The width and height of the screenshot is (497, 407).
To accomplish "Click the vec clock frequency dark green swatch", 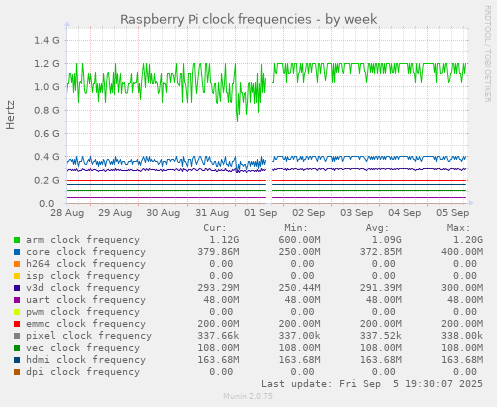I will (17, 348).
